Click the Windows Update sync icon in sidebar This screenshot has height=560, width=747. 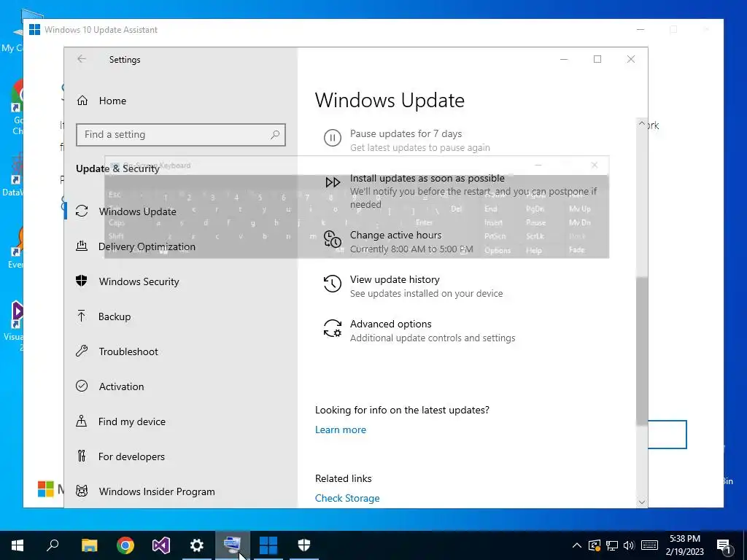tap(82, 211)
